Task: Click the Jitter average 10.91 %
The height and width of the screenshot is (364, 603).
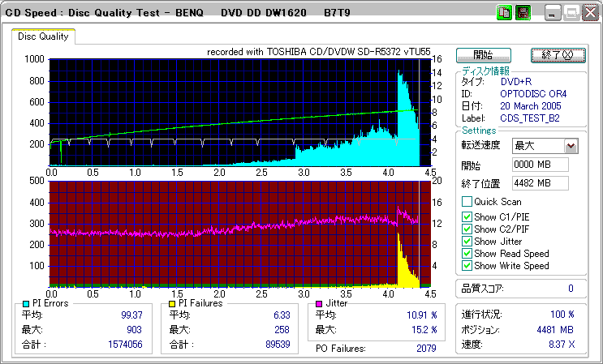Action: pyautogui.click(x=422, y=315)
